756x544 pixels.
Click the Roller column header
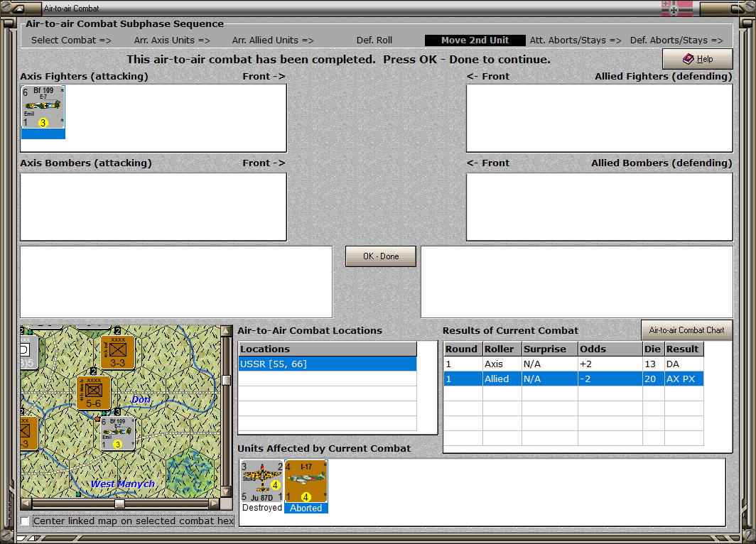pyautogui.click(x=502, y=349)
